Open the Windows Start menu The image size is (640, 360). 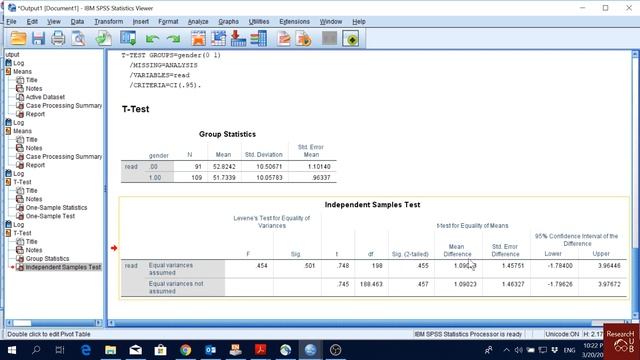pos(11,350)
